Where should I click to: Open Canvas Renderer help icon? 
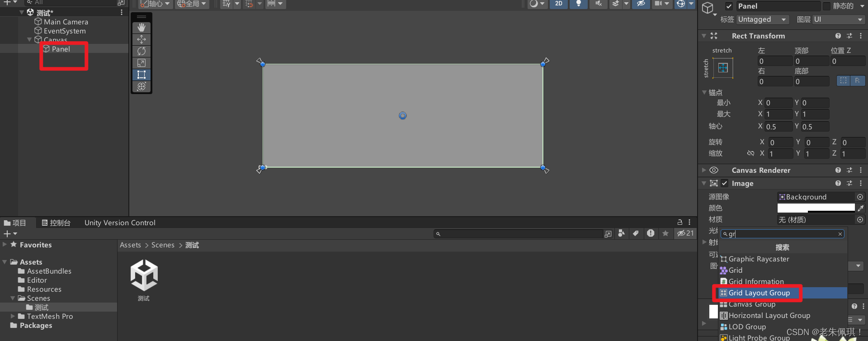838,170
